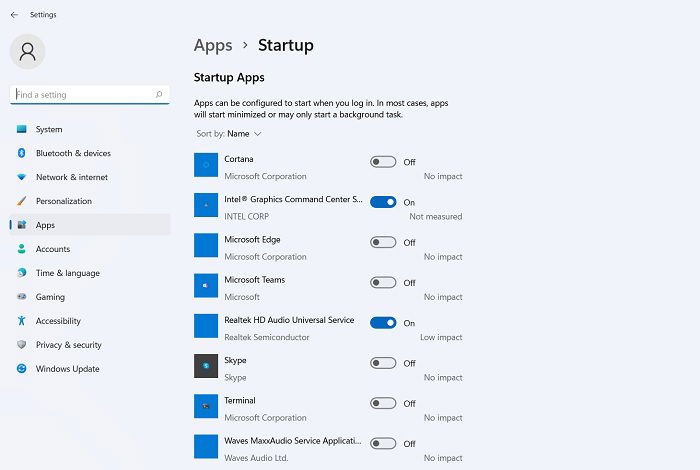
Task: Toggle Microsoft Teams startup on
Action: click(383, 283)
